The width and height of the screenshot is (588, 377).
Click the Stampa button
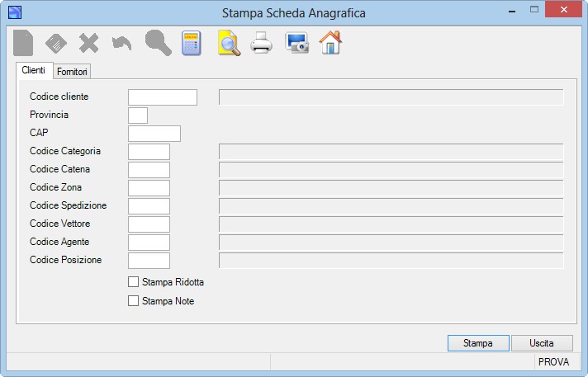478,343
